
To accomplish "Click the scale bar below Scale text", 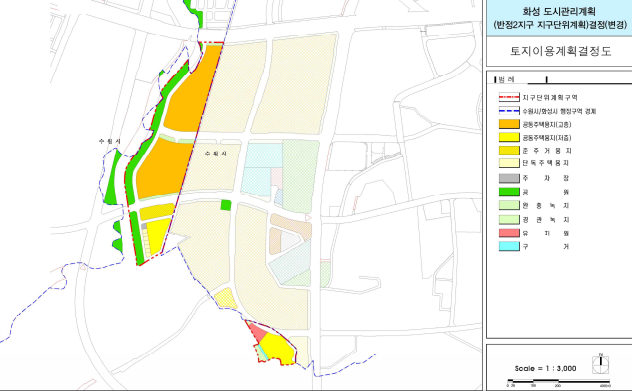I will click(x=558, y=381).
